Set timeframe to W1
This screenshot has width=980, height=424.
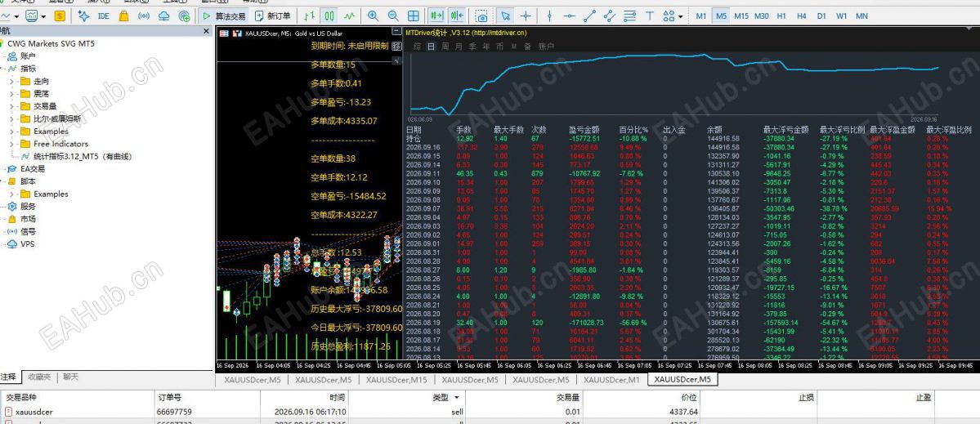pos(842,16)
